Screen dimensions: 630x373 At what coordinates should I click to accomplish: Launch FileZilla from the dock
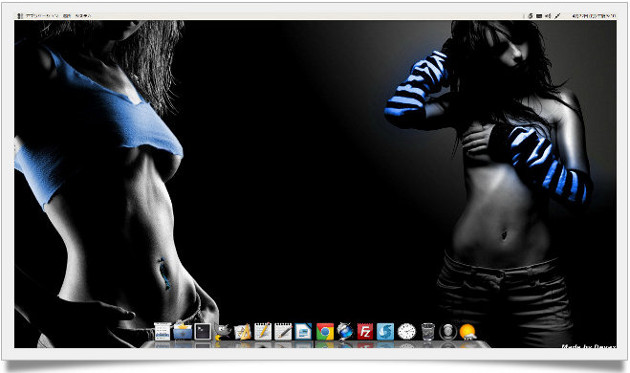[x=365, y=332]
